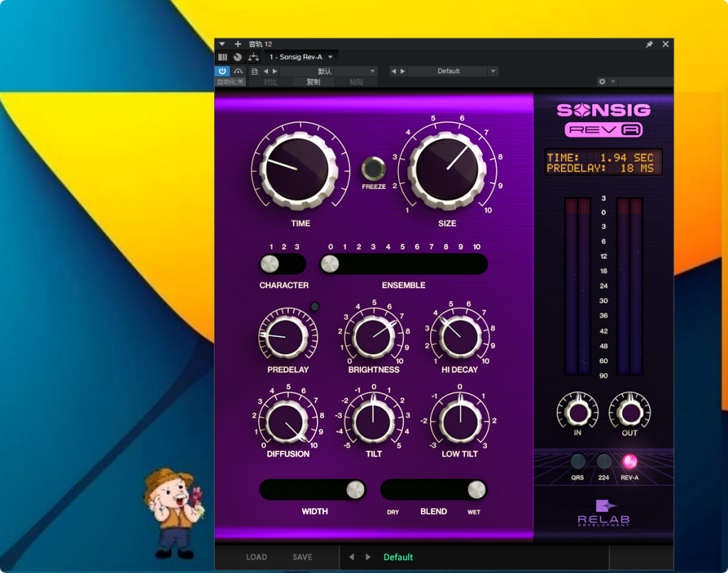Click the BLEND dry/wet slider handle

click(x=477, y=490)
